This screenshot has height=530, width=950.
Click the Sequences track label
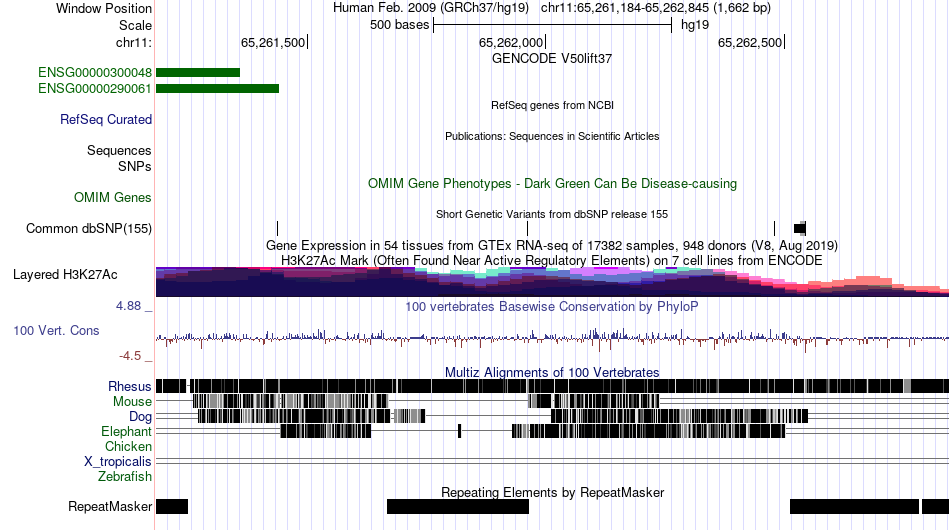119,150
